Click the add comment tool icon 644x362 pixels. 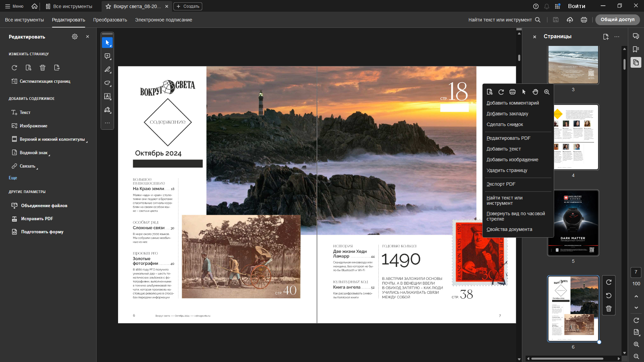click(107, 56)
